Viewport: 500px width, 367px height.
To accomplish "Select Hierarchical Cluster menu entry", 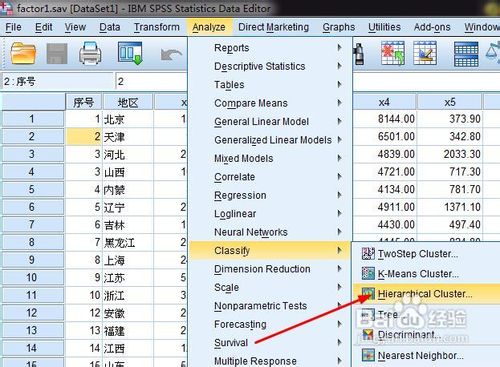I will [426, 294].
